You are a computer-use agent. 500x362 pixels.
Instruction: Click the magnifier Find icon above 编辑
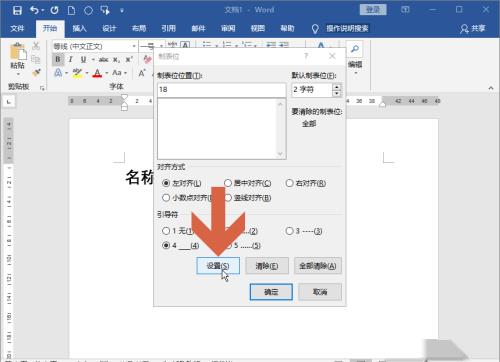pyautogui.click(x=355, y=49)
